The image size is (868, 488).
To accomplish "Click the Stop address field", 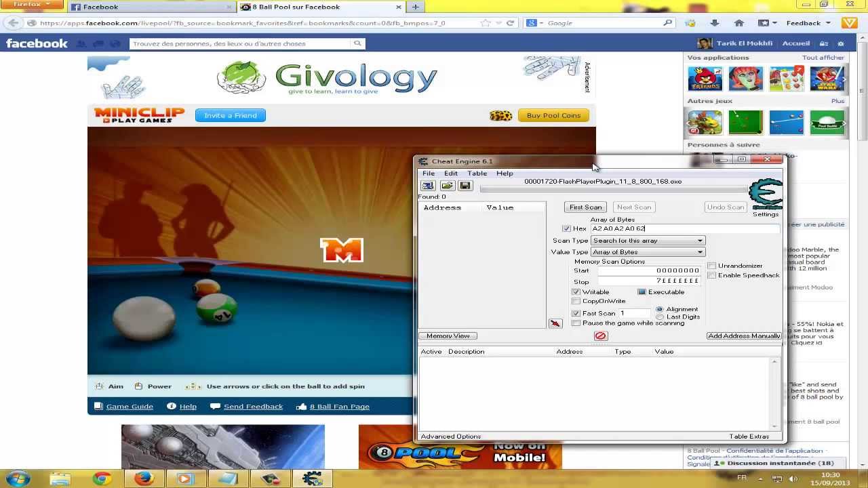I will (x=649, y=281).
